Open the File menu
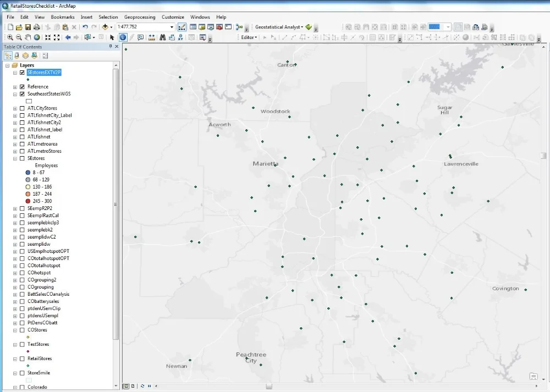The width and height of the screenshot is (550, 392). click(10, 17)
